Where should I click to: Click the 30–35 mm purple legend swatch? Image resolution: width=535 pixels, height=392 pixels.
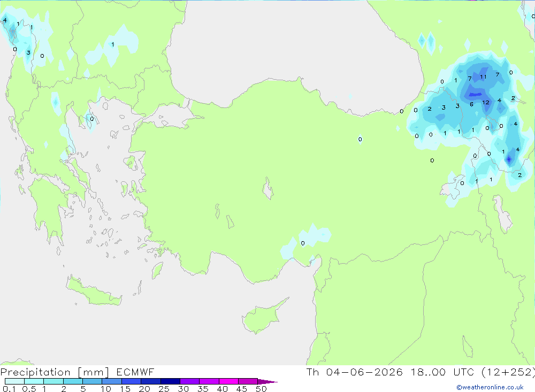190,381
